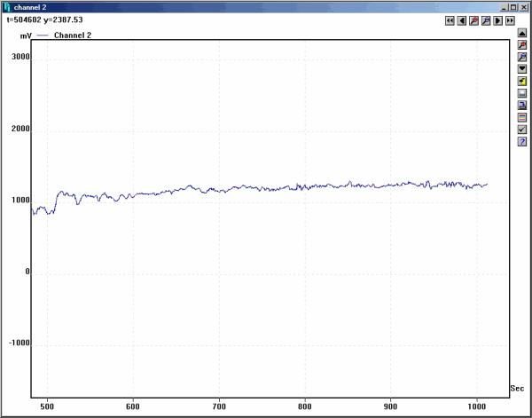This screenshot has height=418, width=532.
Task: Click the picture icon in right toolbar
Action: (x=522, y=93)
